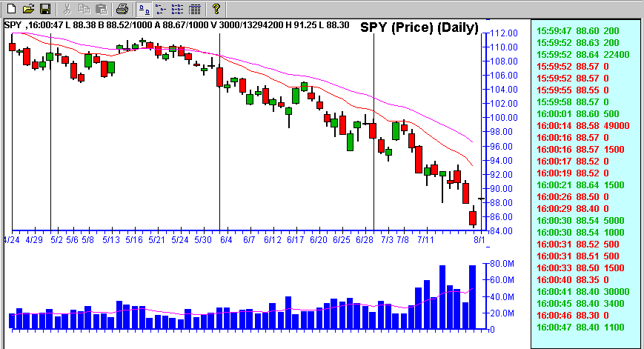Click the 112.00 price axis label
This screenshot has height=349, width=644.
pyautogui.click(x=505, y=33)
